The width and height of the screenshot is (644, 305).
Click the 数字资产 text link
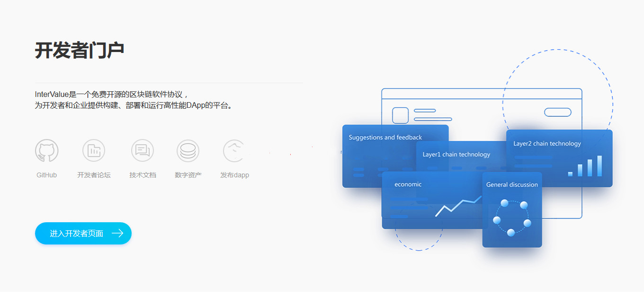coord(188,175)
